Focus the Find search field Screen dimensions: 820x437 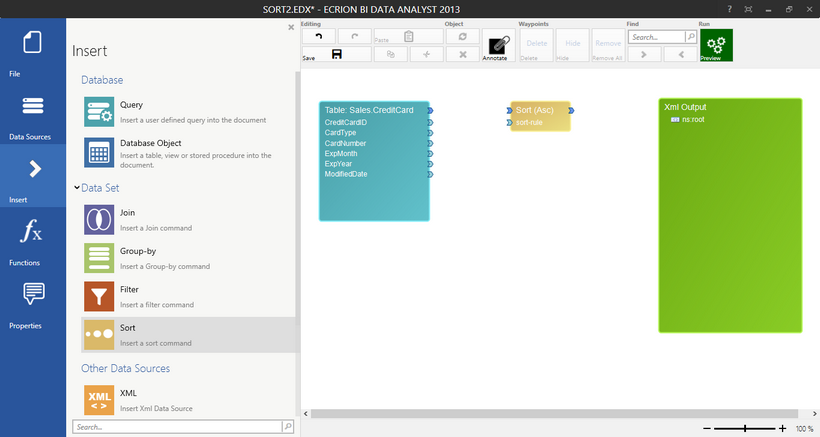(657, 37)
